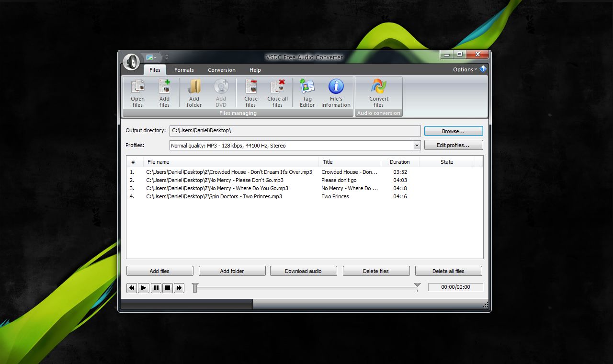Open the Options dropdown menu
Viewport: 613px width, 364px height.
[x=465, y=69]
